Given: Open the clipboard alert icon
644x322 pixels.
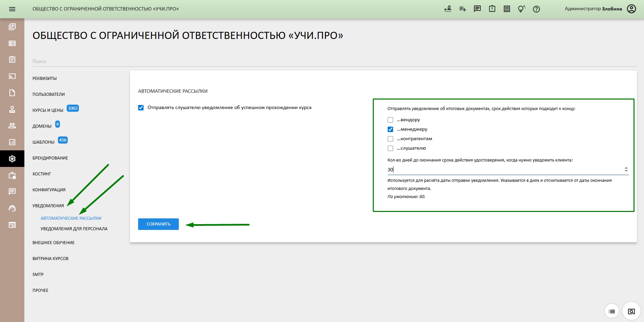Looking at the screenshot, I should pos(492,9).
